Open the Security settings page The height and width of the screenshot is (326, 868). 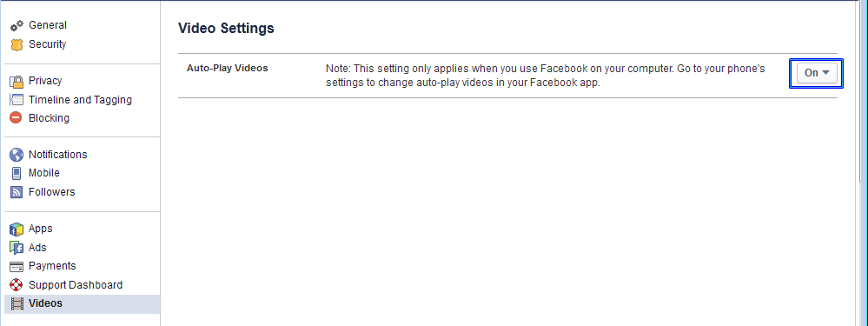47,43
